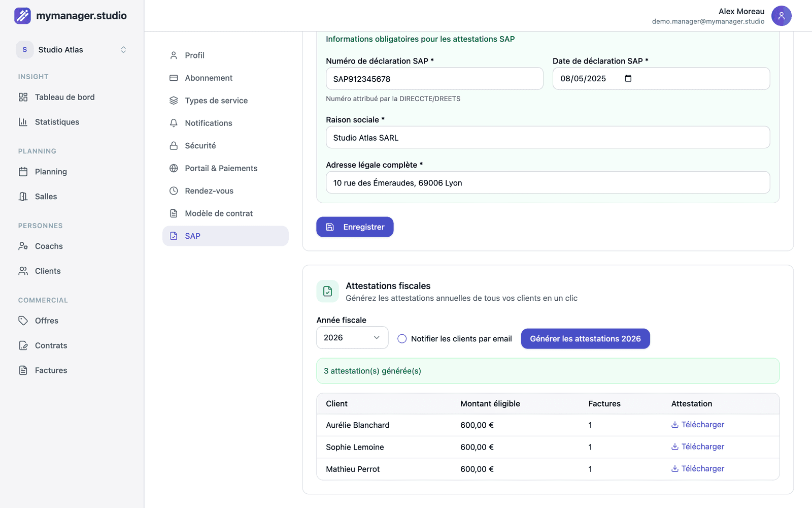Viewport: 812px width, 508px height.
Task: Click the Contrats signature icon
Action: click(x=23, y=345)
